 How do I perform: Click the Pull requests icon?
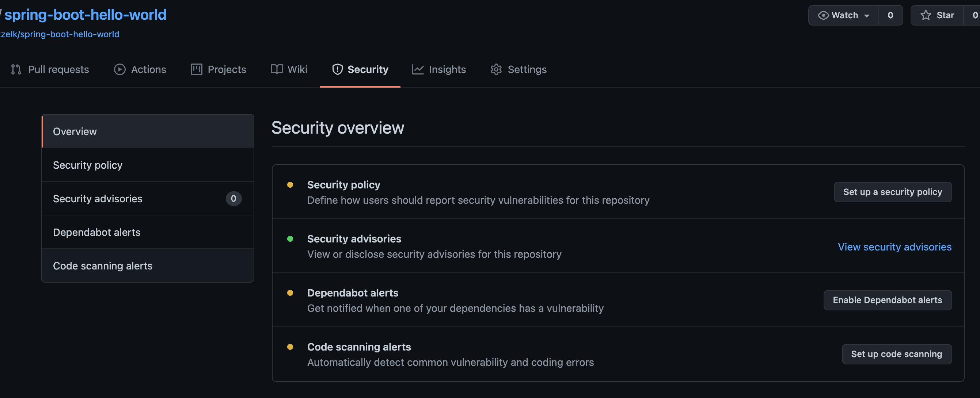point(16,69)
